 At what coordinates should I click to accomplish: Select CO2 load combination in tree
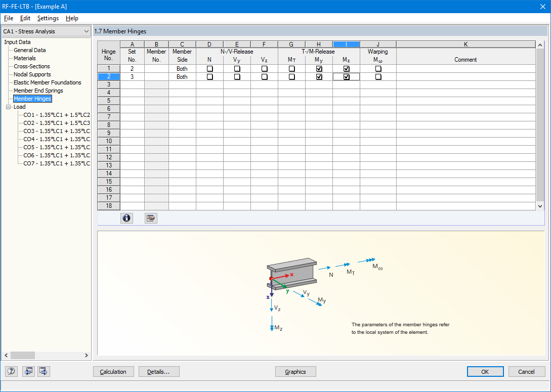tap(57, 123)
